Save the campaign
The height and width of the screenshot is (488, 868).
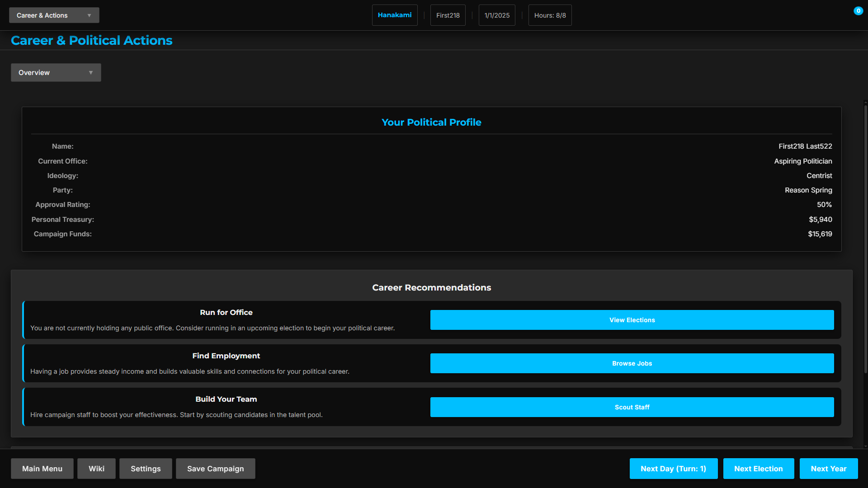(215, 469)
